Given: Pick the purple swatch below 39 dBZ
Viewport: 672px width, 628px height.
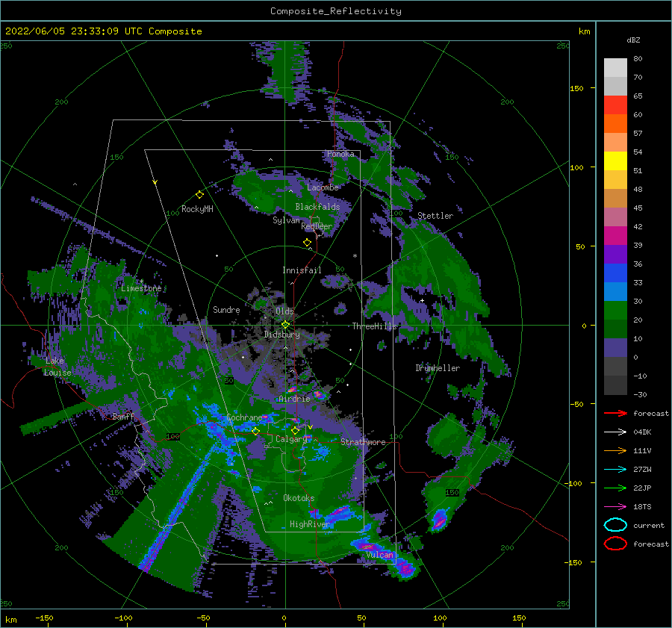Looking at the screenshot, I should pyautogui.click(x=615, y=254).
